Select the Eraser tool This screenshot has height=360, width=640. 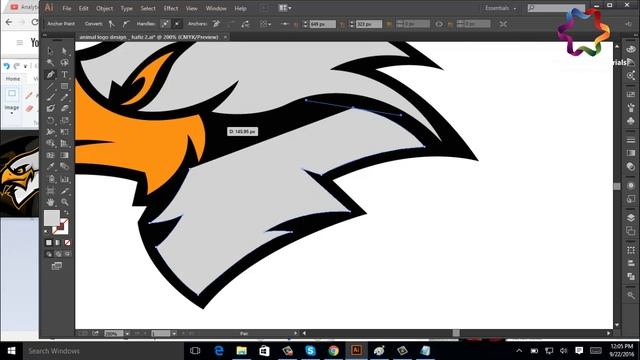pyautogui.click(x=64, y=109)
